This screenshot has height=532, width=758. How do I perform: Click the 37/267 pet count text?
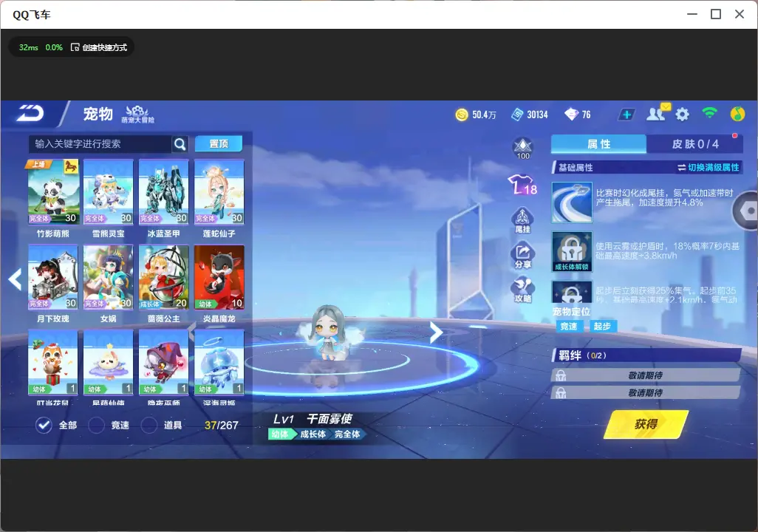pos(222,425)
